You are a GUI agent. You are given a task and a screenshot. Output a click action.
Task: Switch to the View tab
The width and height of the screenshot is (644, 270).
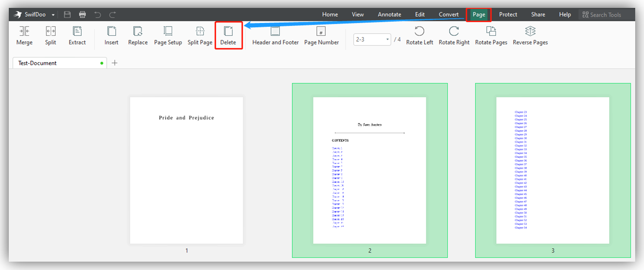click(358, 14)
